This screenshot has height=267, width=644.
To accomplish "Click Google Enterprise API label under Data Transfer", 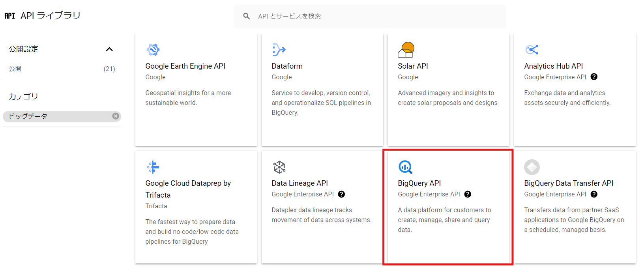I will pos(555,194).
